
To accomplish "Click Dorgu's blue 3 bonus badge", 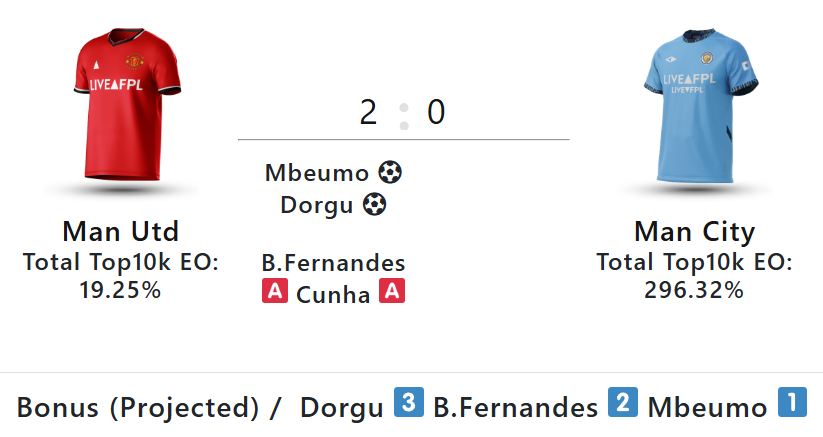I will pyautogui.click(x=406, y=403).
